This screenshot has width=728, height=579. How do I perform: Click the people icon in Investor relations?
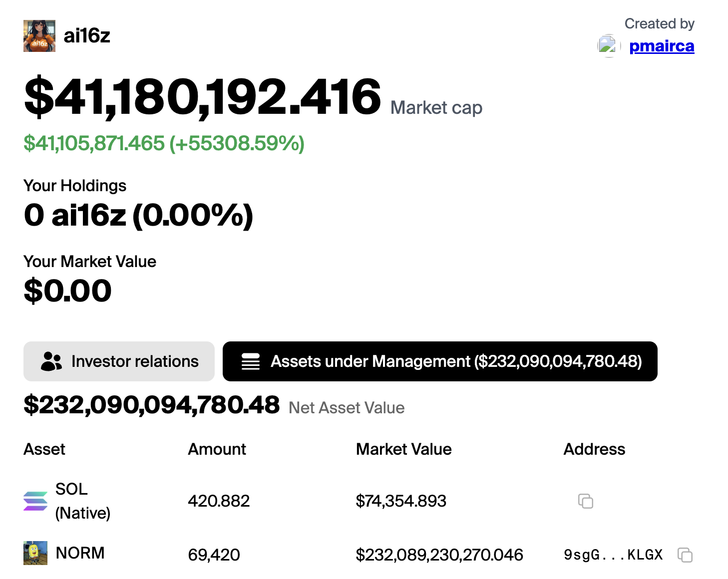pyautogui.click(x=51, y=361)
